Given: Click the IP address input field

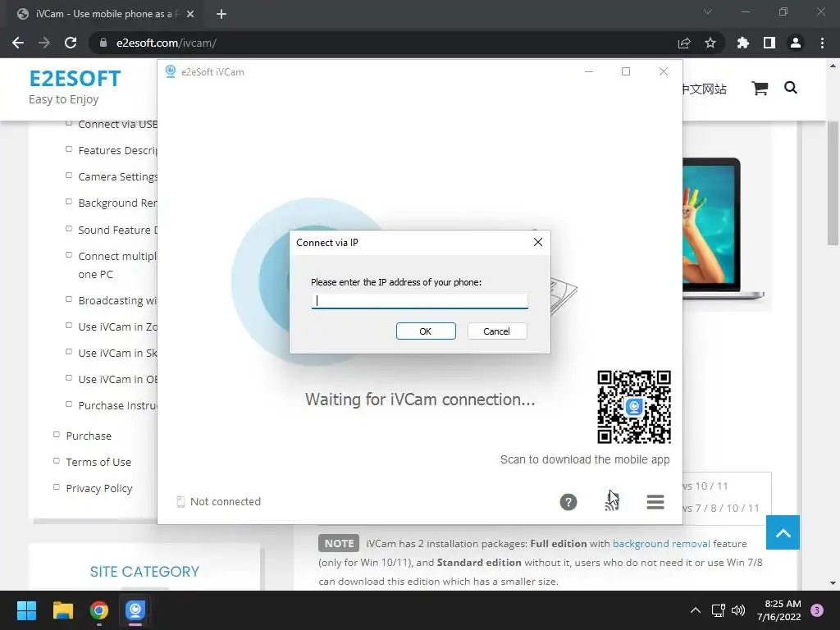Looking at the screenshot, I should coord(419,300).
